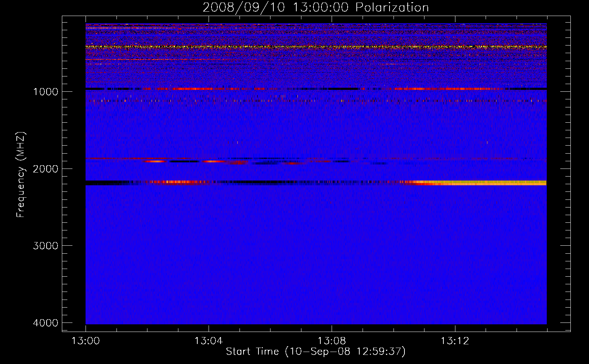The image size is (589, 364).
Task: Click the 3000 frequency tick label
Action: [x=46, y=246]
